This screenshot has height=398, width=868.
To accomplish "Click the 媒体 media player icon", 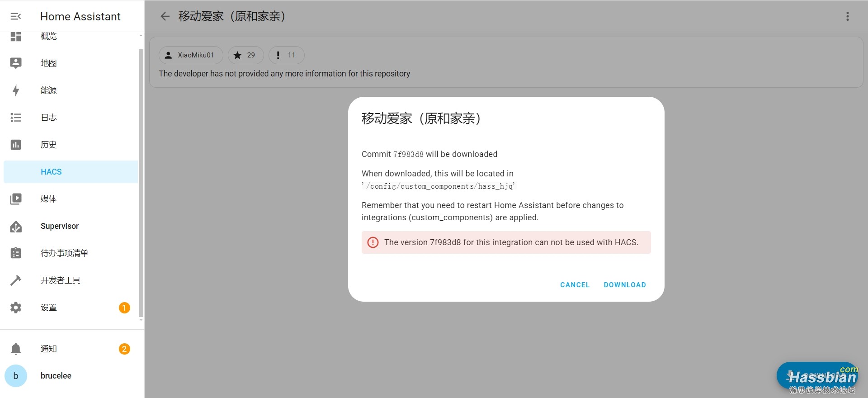I will (x=16, y=199).
